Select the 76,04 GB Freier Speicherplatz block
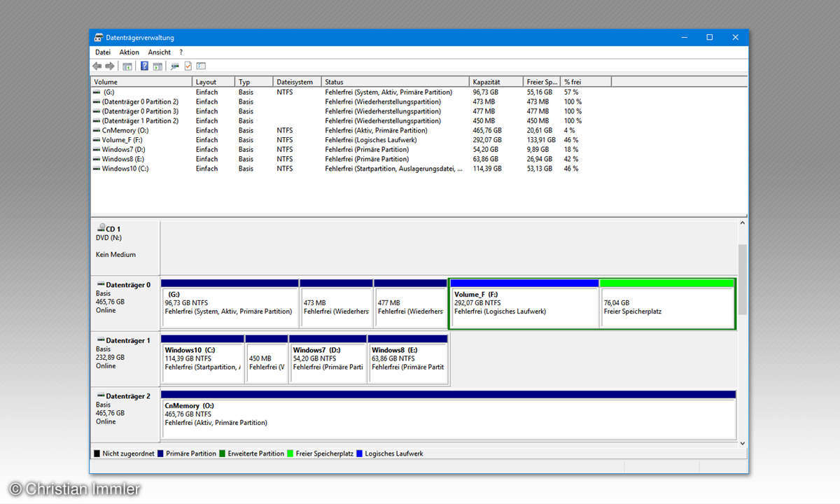Screen dimensions: 840x504 click(667, 303)
